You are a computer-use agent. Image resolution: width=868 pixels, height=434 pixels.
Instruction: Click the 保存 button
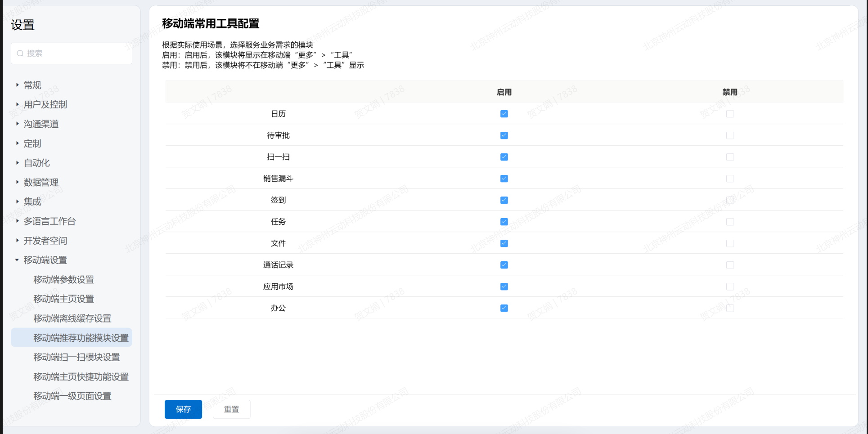pyautogui.click(x=183, y=409)
